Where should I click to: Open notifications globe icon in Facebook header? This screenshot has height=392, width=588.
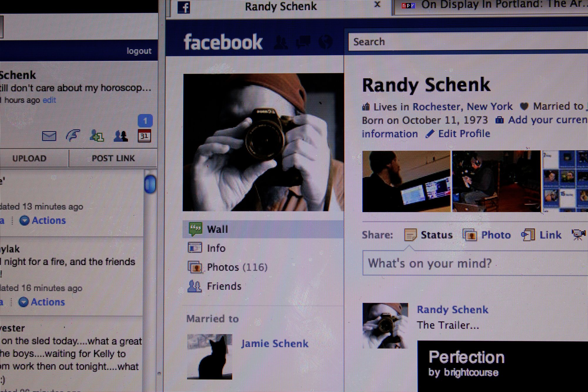tap(325, 42)
